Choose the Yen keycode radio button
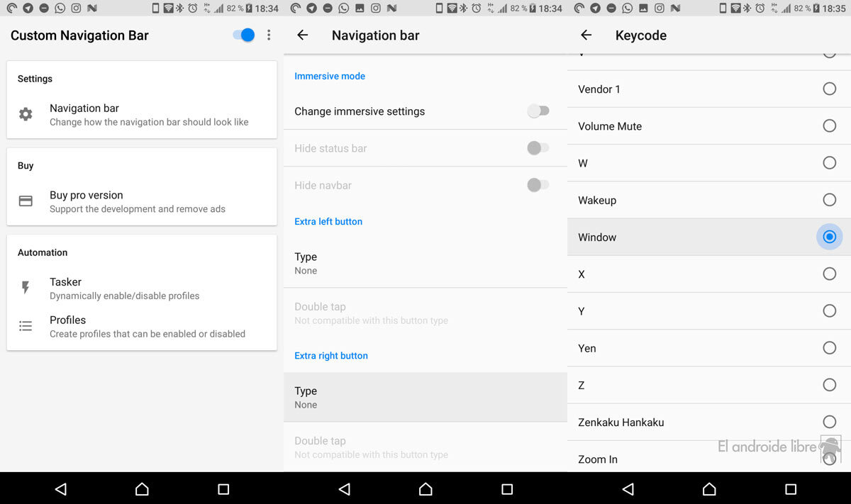The image size is (851, 504). click(829, 348)
